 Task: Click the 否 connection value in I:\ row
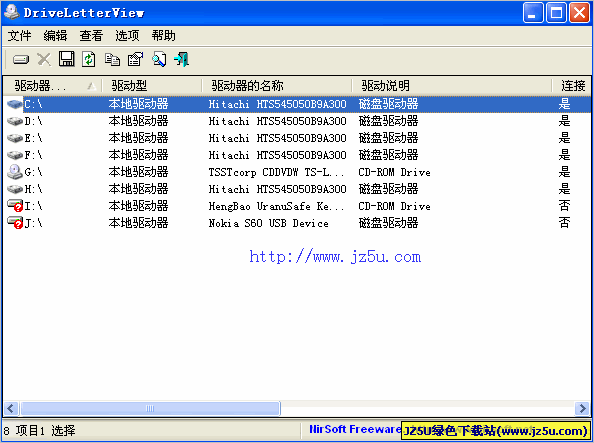point(564,206)
